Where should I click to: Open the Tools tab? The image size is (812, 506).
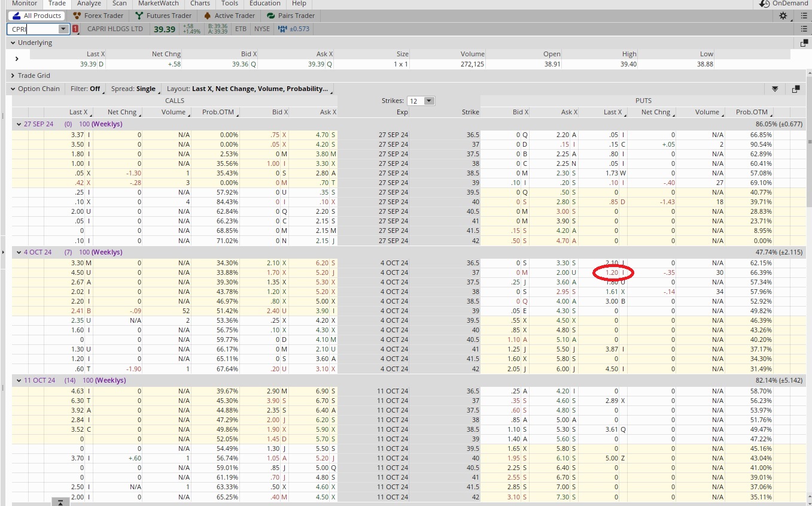pyautogui.click(x=230, y=4)
